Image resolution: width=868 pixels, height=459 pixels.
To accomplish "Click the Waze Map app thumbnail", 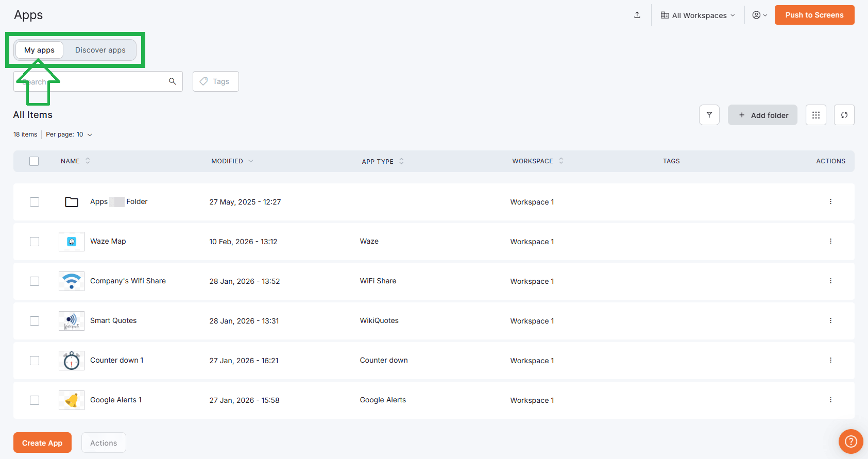I will tap(72, 242).
